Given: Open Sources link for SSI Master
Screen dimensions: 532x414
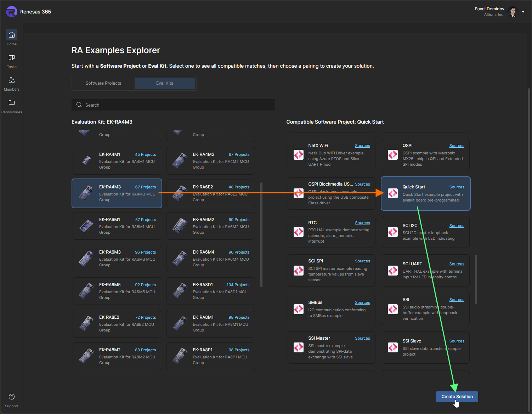Looking at the screenshot, I should pos(362,338).
